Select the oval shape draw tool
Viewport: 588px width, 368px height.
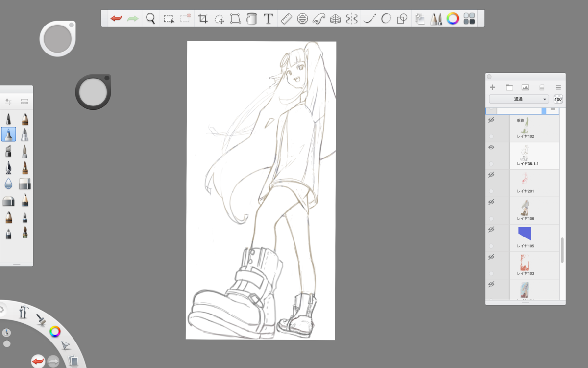point(386,19)
